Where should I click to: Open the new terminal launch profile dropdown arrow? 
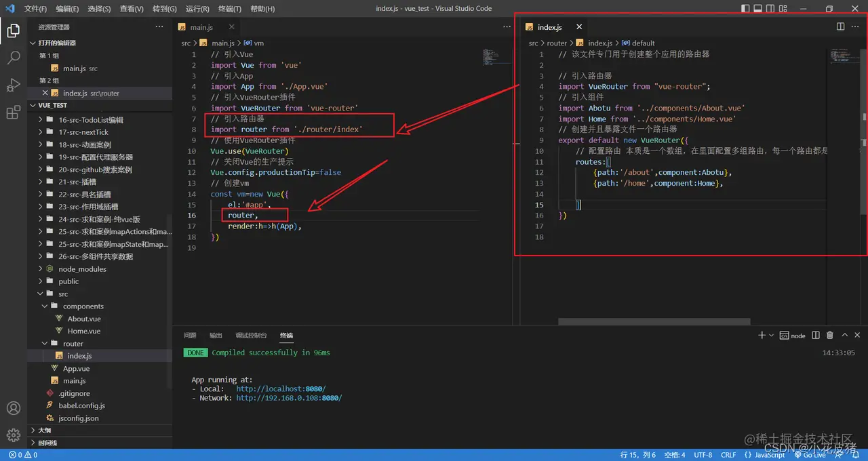pyautogui.click(x=772, y=336)
